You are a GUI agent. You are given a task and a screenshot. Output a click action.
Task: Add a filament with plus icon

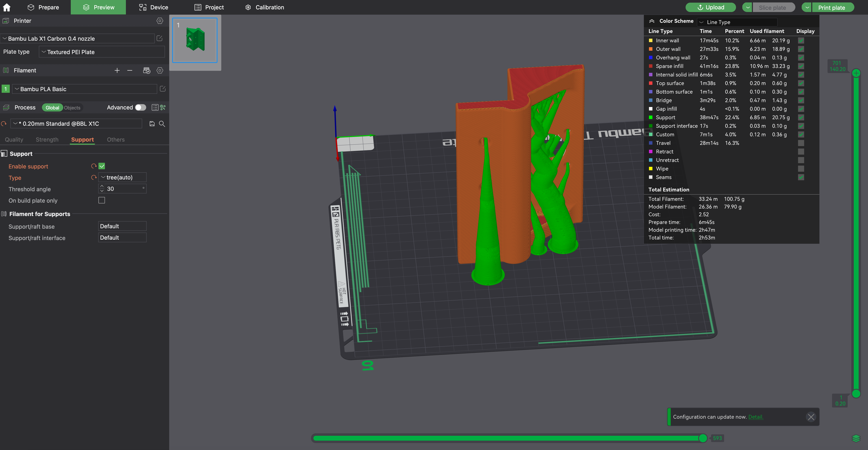click(117, 70)
